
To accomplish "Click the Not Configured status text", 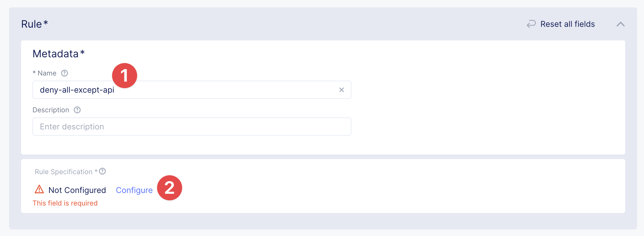I will pyautogui.click(x=77, y=190).
